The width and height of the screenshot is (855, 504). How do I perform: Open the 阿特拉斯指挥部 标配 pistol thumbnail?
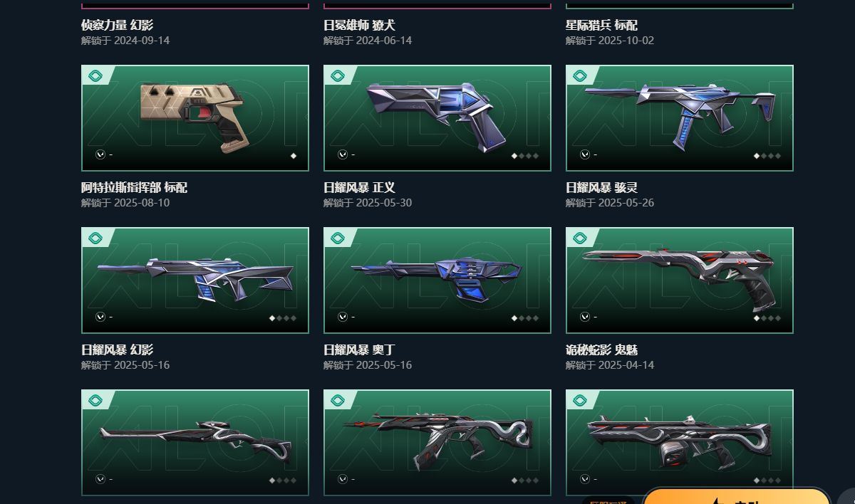195,118
